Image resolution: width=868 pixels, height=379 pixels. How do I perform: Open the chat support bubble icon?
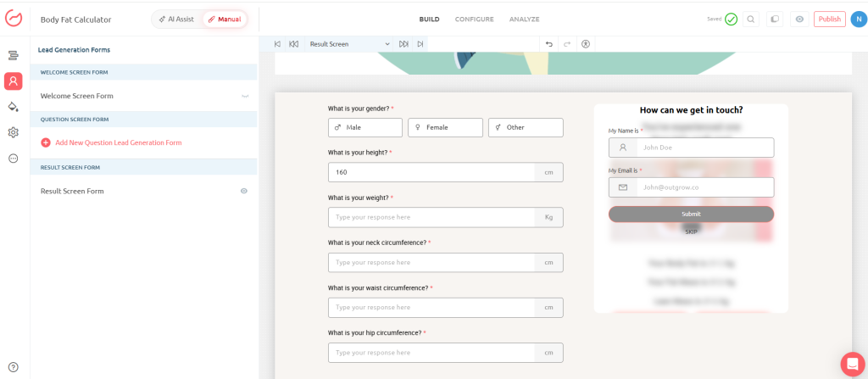point(853,364)
